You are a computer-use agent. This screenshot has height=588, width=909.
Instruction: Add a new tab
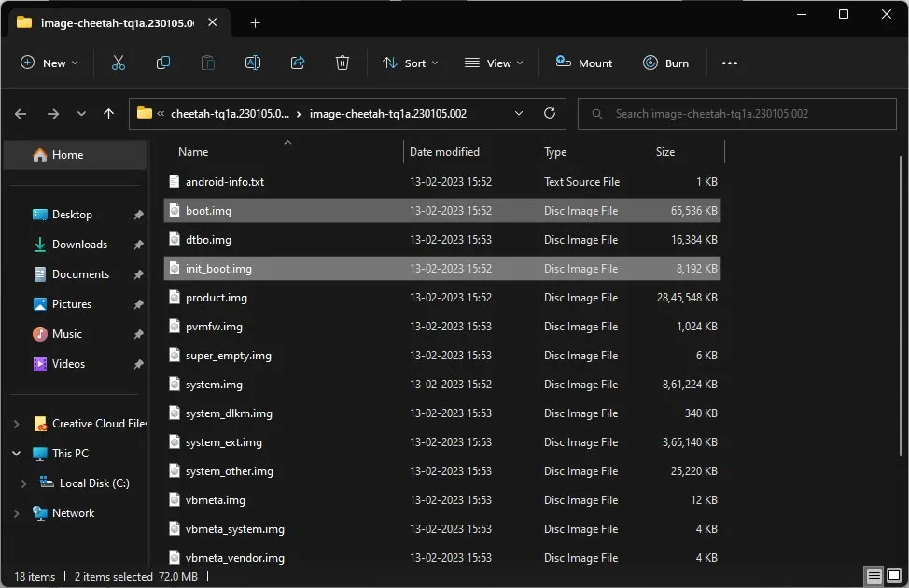click(255, 23)
